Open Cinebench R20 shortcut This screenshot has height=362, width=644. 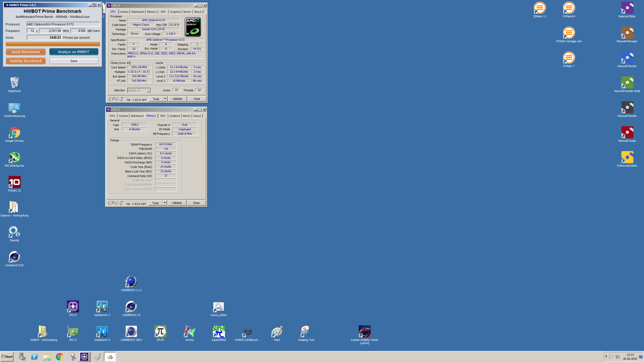pyautogui.click(x=14, y=259)
